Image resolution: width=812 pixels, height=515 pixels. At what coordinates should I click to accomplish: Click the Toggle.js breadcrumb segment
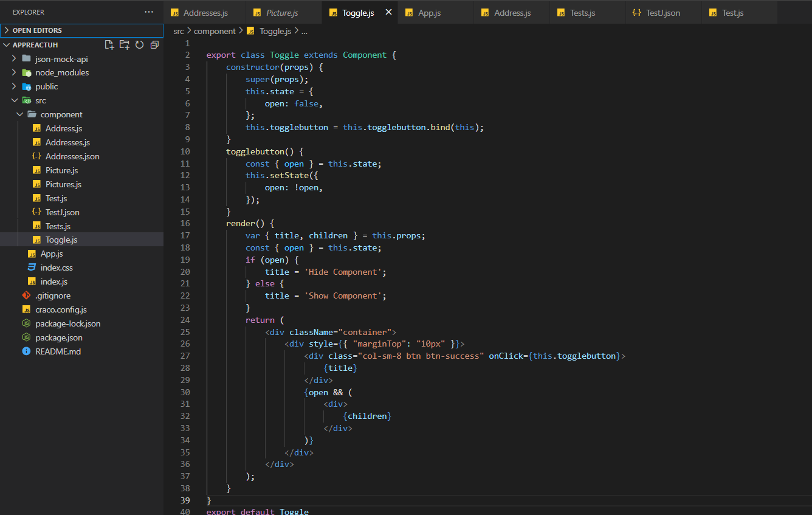coord(275,31)
